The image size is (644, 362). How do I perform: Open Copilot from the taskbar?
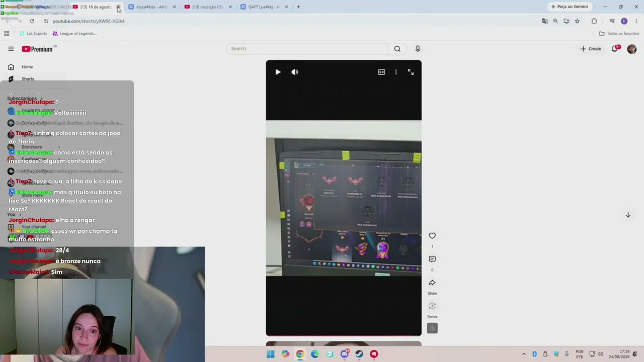(285, 354)
